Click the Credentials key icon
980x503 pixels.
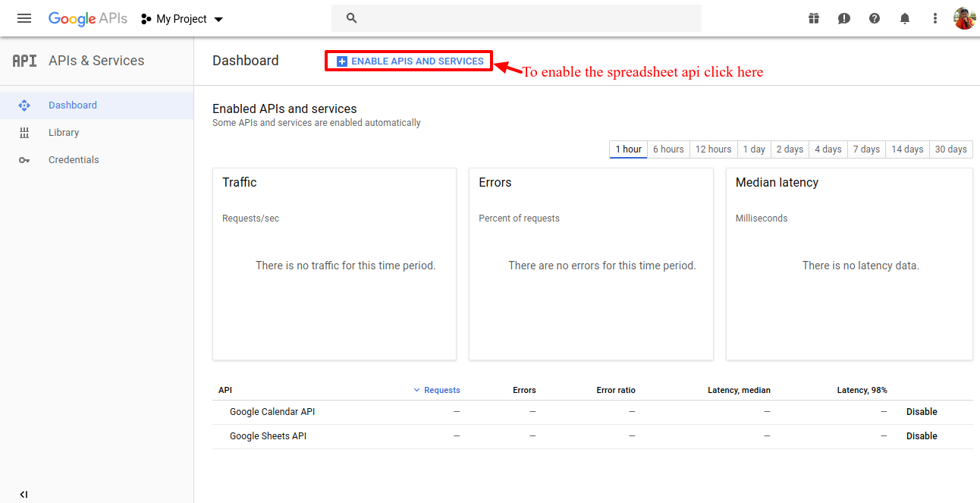[24, 160]
